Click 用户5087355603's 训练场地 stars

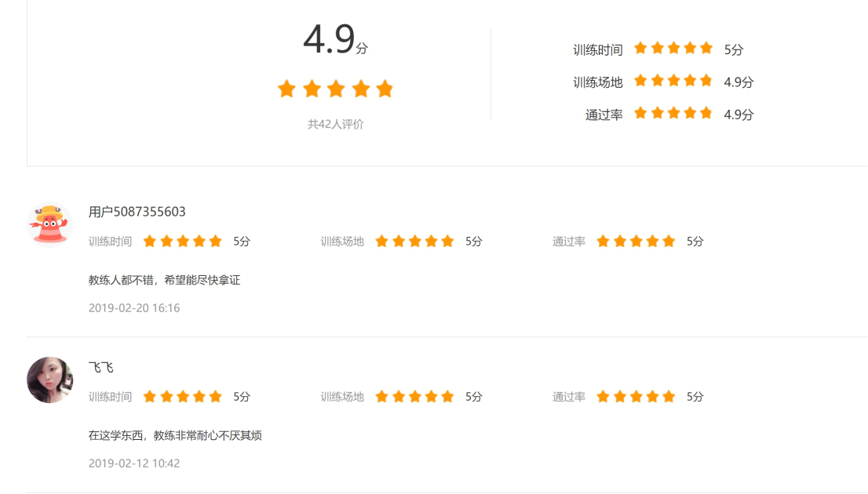pos(414,242)
